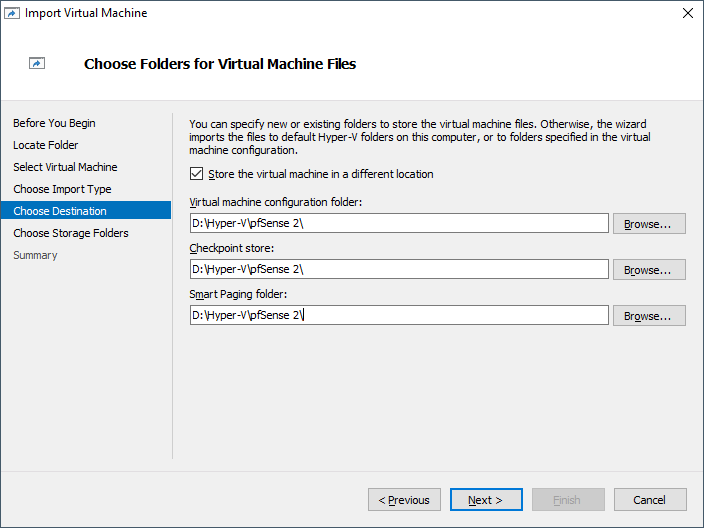The height and width of the screenshot is (528, 704).
Task: Cancel the import wizard
Action: coord(649,500)
